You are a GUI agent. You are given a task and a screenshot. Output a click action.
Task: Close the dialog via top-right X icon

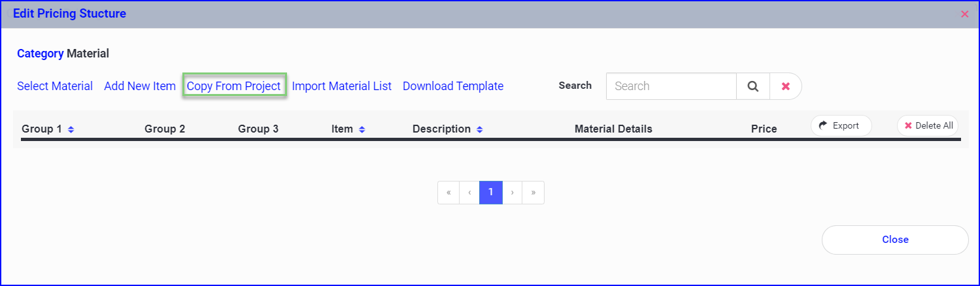coord(965,14)
